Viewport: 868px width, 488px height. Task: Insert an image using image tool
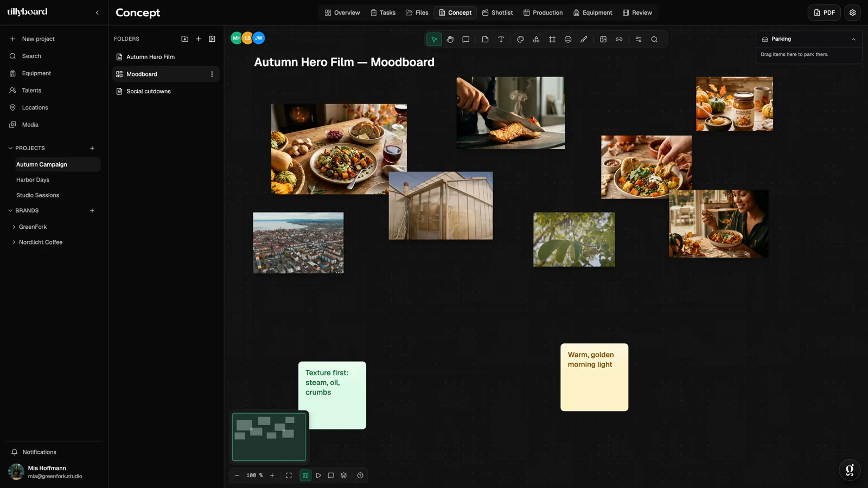point(603,40)
